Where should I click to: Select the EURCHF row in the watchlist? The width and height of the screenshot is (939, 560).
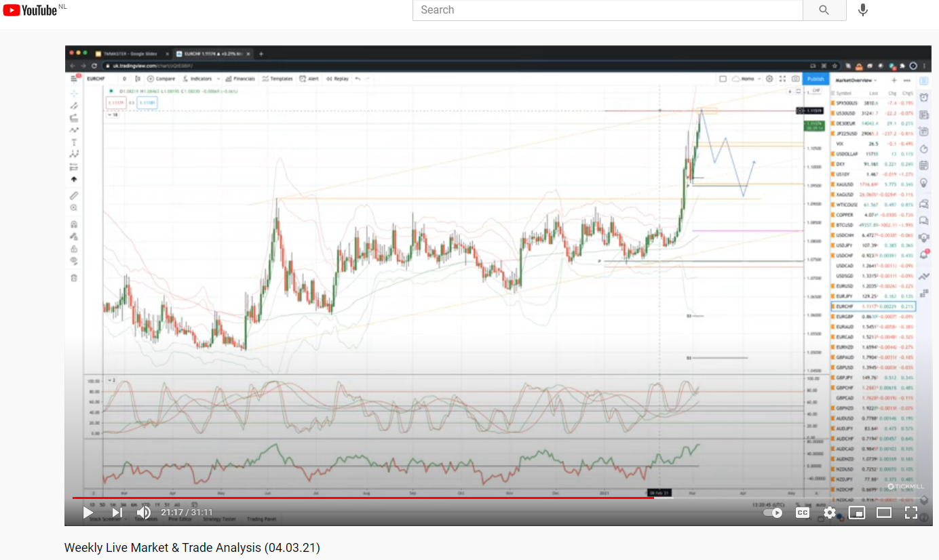point(873,306)
